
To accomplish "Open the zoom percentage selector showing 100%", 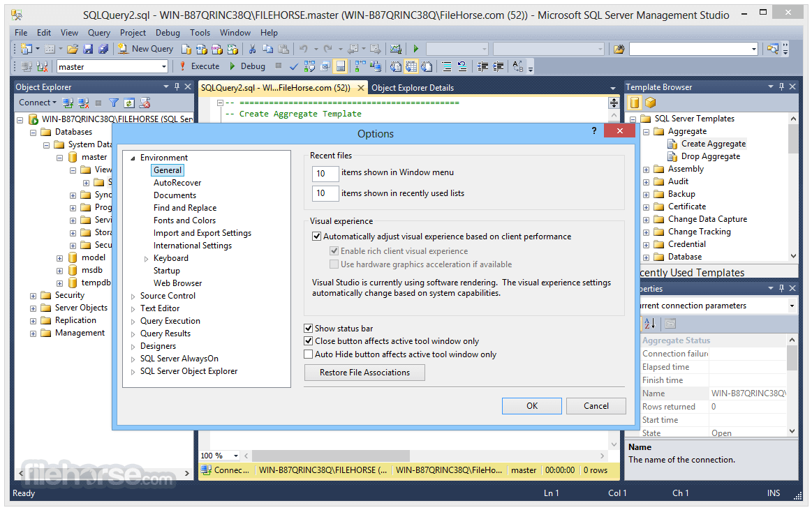I will coord(219,455).
